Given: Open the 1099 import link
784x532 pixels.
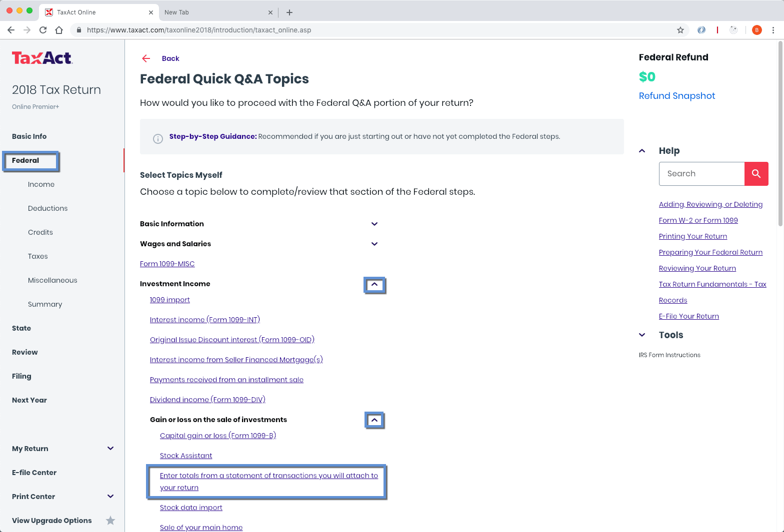Looking at the screenshot, I should coord(169,300).
